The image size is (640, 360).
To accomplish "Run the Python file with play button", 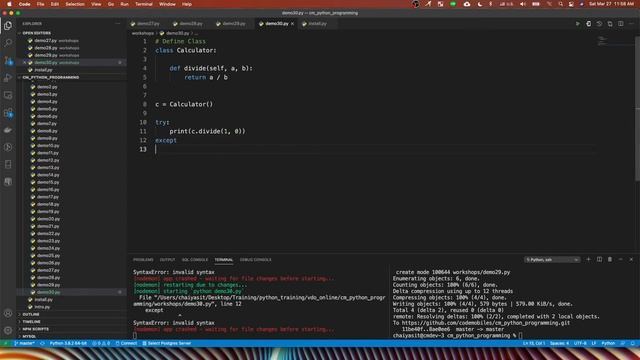I will [x=577, y=24].
